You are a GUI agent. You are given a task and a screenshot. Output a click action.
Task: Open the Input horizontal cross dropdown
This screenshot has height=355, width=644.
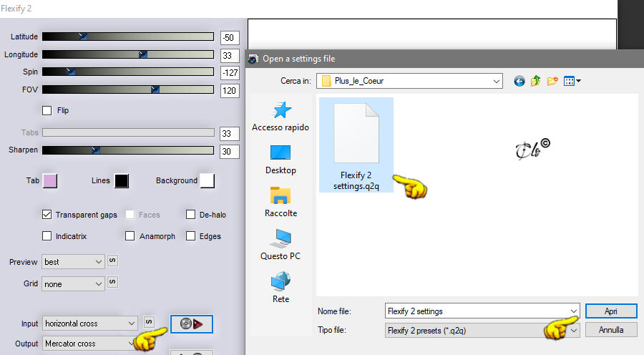click(x=89, y=324)
